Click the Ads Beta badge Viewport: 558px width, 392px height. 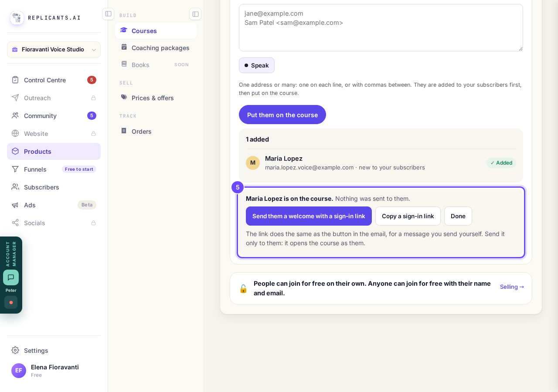[87, 205]
